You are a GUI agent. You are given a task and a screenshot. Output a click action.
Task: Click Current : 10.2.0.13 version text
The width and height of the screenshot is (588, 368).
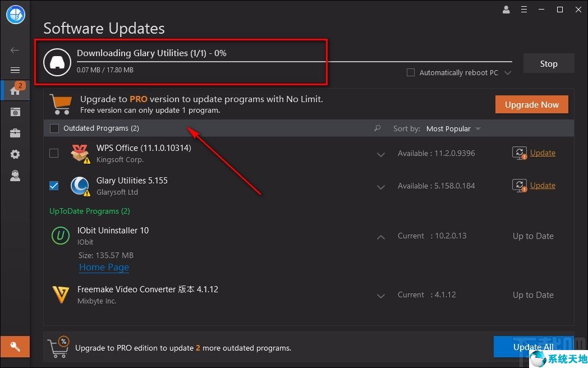tap(432, 236)
